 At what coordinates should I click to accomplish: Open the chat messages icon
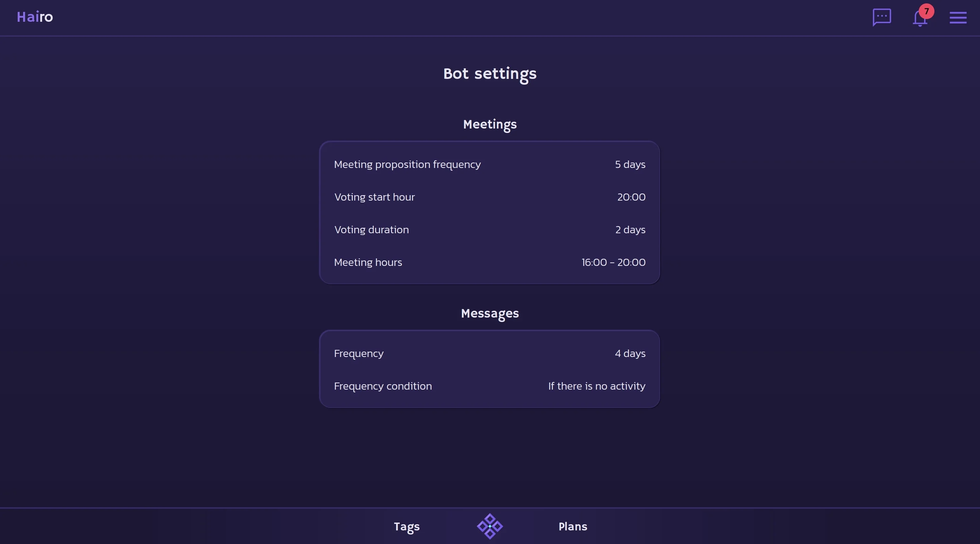(x=881, y=17)
